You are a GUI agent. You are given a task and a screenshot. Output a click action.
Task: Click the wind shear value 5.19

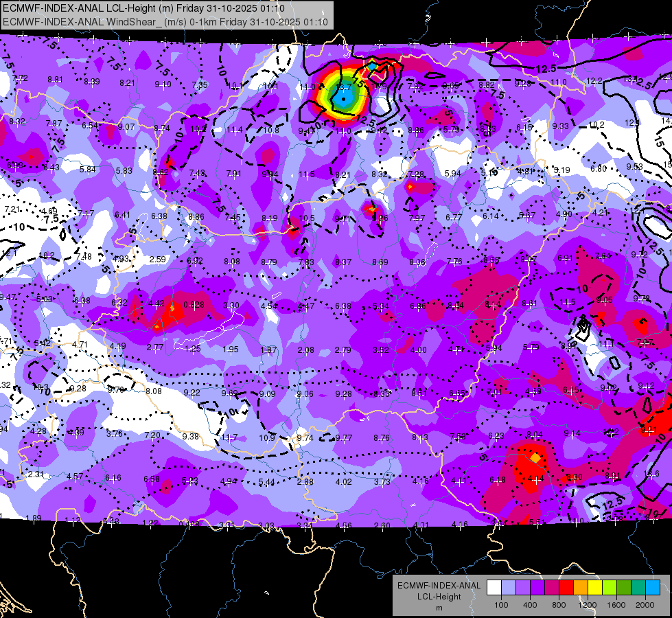(x=562, y=170)
